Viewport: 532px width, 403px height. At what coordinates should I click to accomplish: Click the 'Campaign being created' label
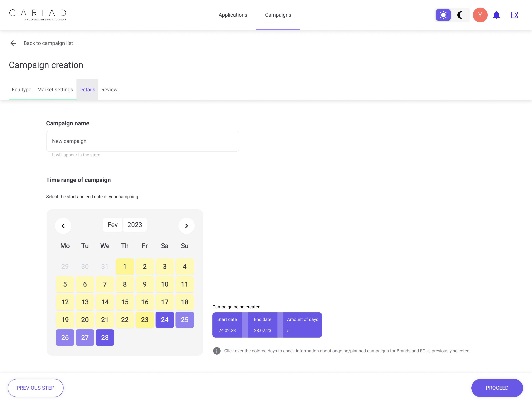[236, 307]
